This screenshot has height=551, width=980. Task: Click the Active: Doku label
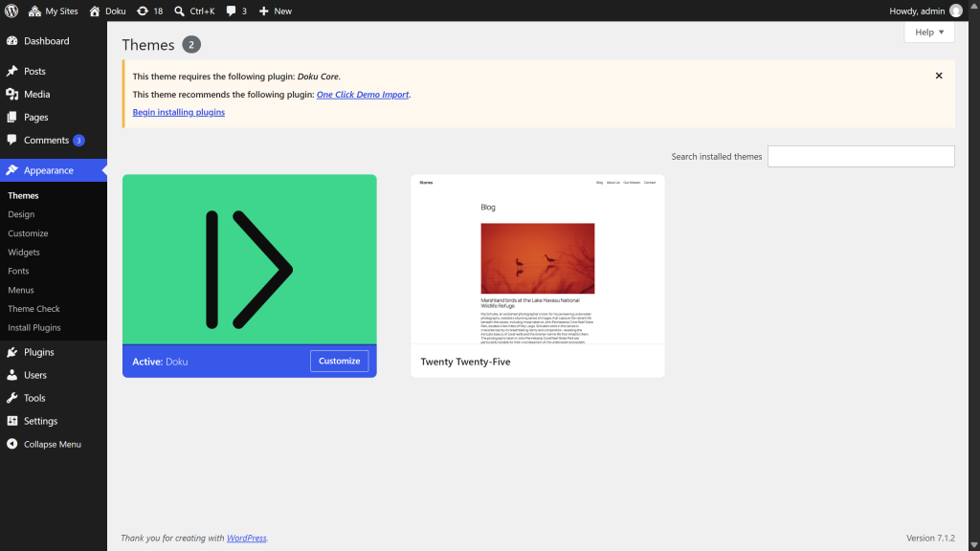coord(160,361)
